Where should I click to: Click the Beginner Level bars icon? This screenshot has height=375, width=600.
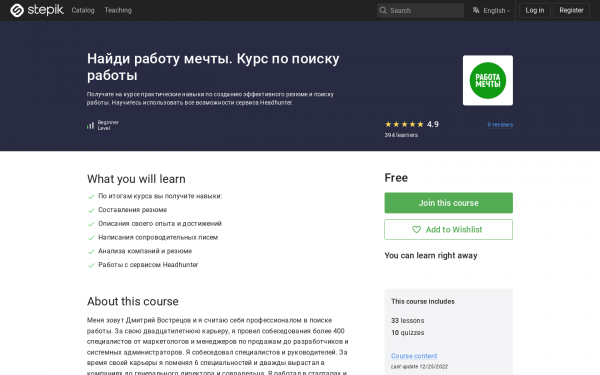90,125
